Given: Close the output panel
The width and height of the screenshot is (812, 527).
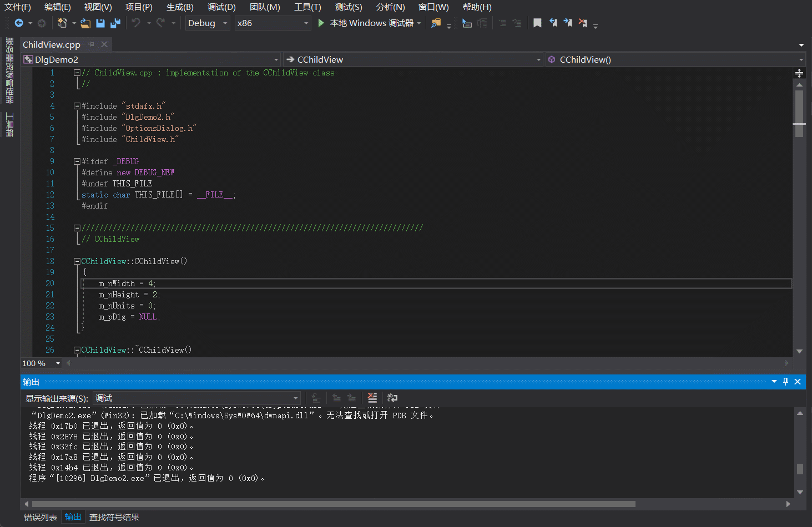Looking at the screenshot, I should [798, 382].
